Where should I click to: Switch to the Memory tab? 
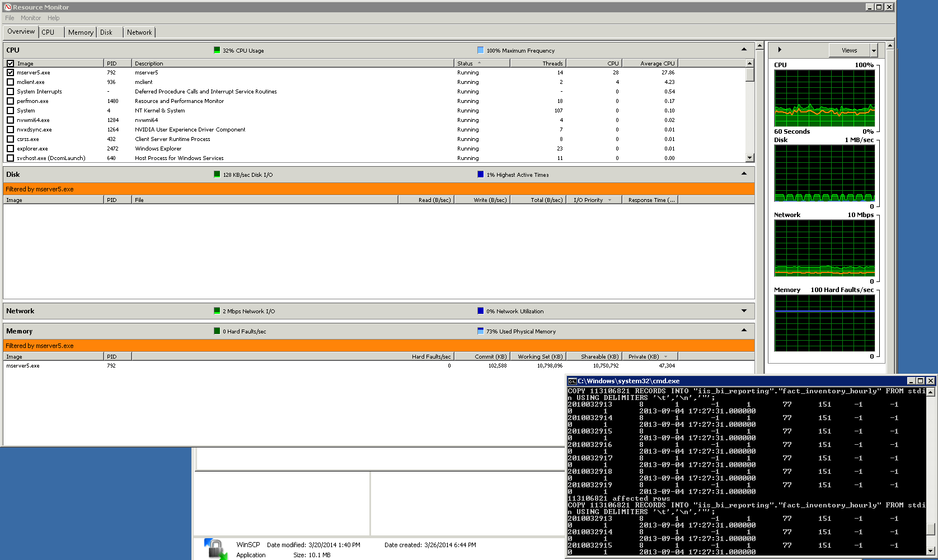coord(81,32)
